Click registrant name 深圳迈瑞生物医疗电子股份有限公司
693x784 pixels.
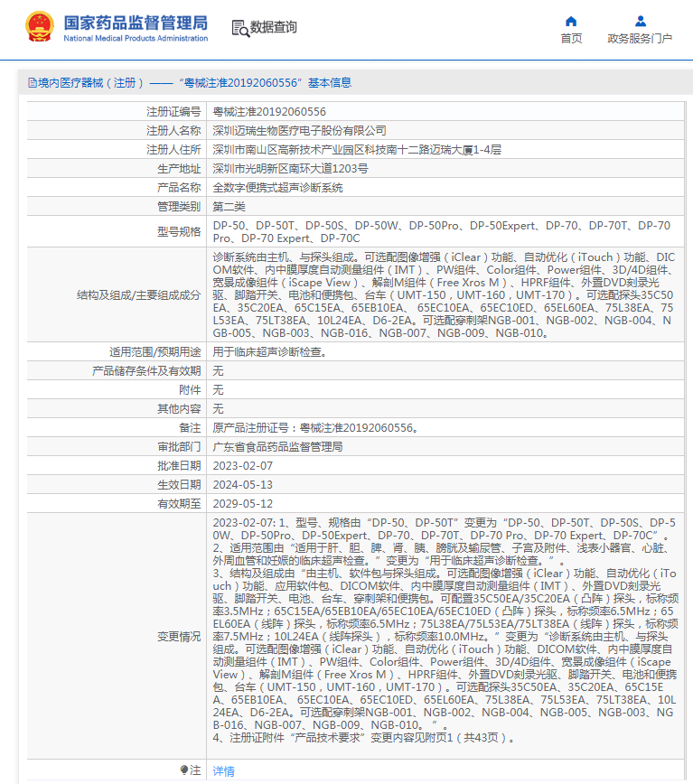click(x=299, y=131)
